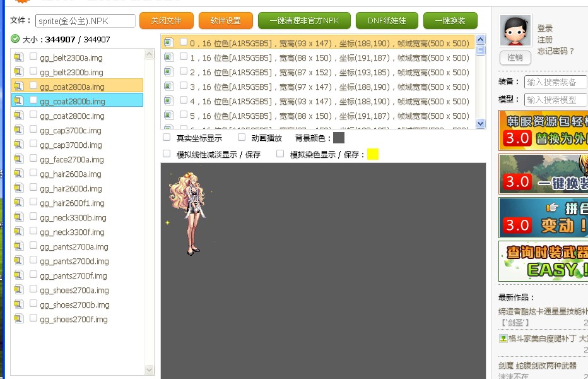
Task: Click the file icon beside gg_coat2800a.img
Action: (18, 86)
